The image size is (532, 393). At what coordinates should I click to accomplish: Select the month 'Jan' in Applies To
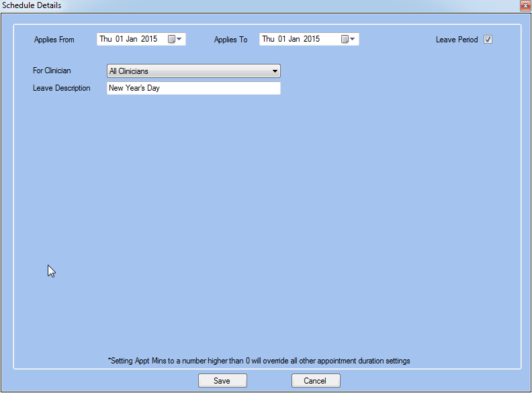coord(295,40)
